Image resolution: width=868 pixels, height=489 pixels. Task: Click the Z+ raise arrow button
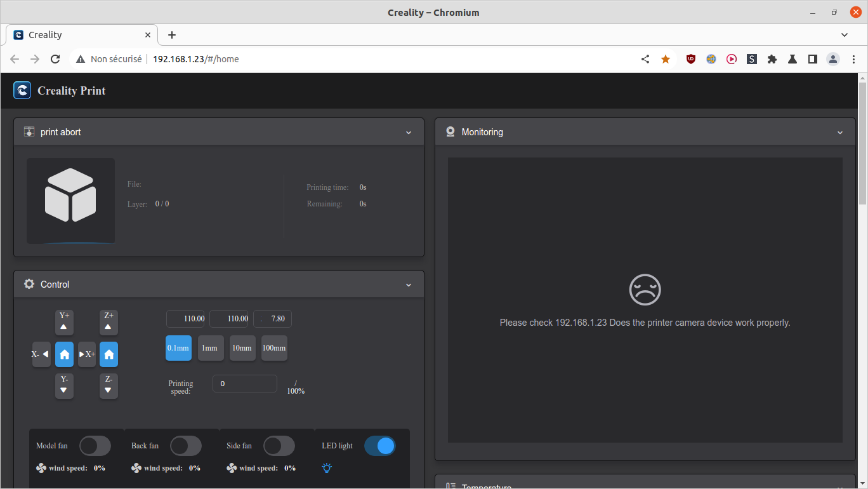click(109, 323)
